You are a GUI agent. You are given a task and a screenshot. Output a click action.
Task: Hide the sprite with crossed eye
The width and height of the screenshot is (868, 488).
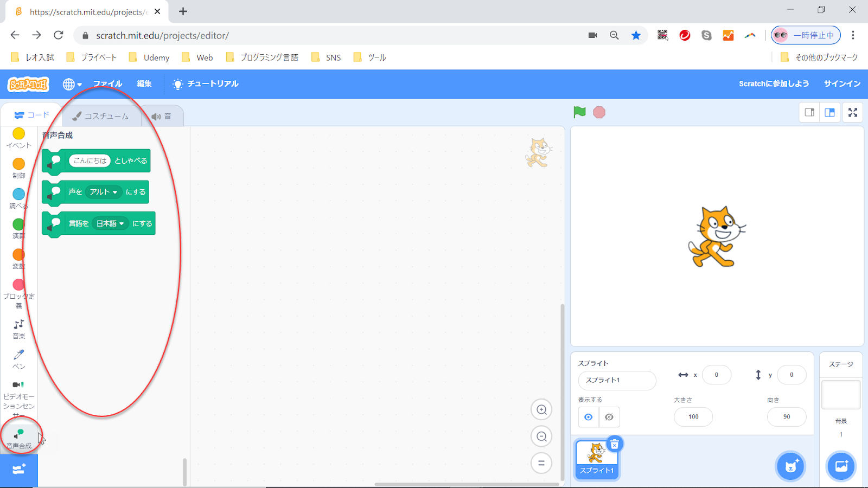click(x=609, y=417)
